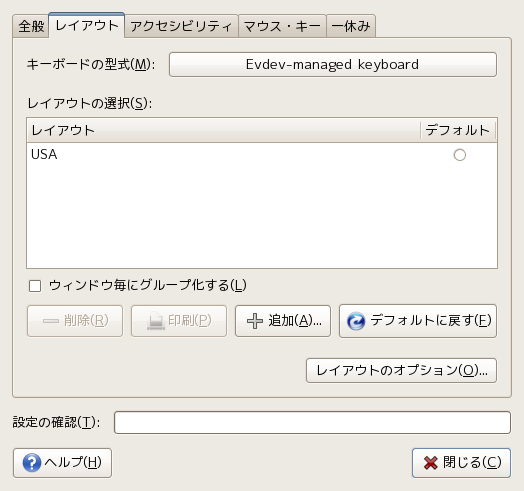Click the デフォルト column header
The image size is (524, 491).
[458, 130]
